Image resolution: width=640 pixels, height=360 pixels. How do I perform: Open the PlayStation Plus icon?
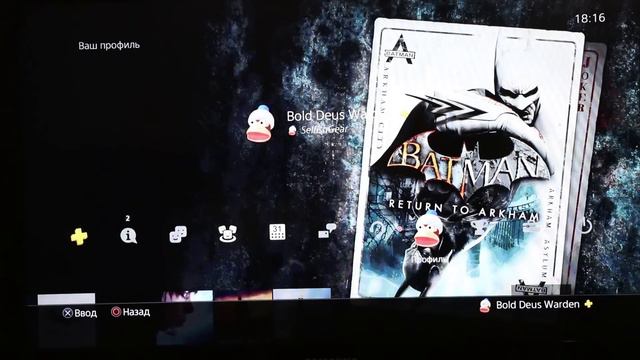79,236
